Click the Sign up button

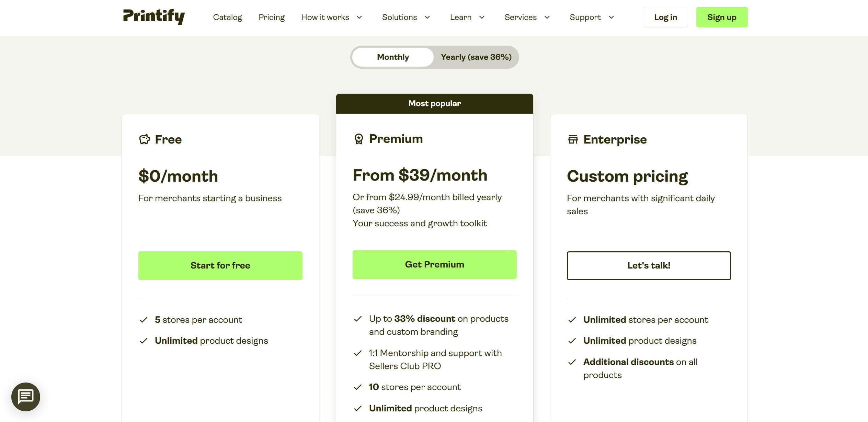pos(722,17)
